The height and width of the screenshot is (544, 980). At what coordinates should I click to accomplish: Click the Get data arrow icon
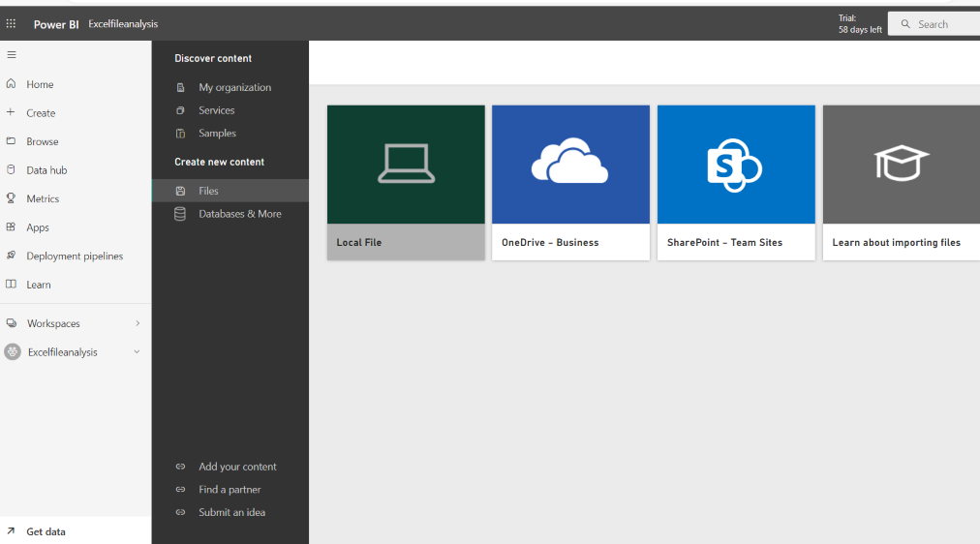pyautogui.click(x=11, y=530)
